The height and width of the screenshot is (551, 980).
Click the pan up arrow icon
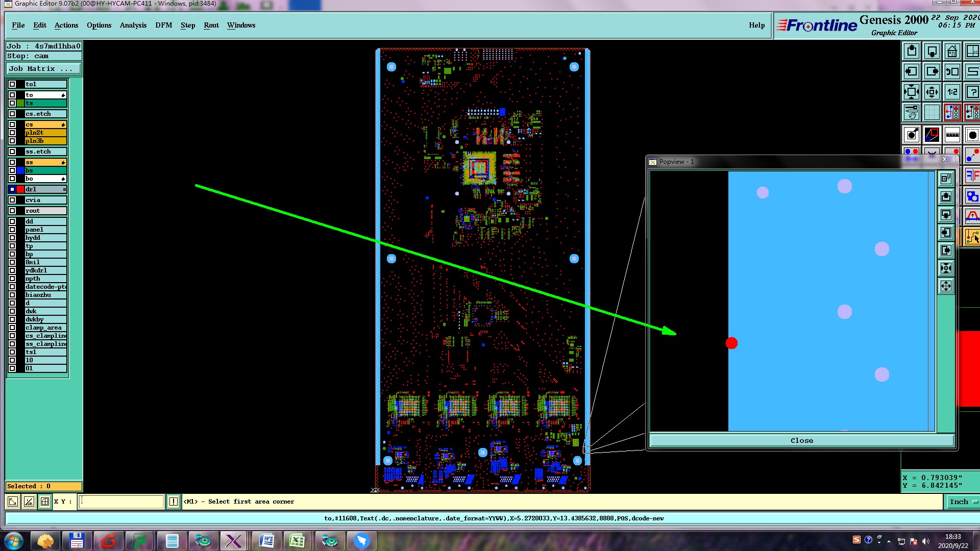(912, 51)
